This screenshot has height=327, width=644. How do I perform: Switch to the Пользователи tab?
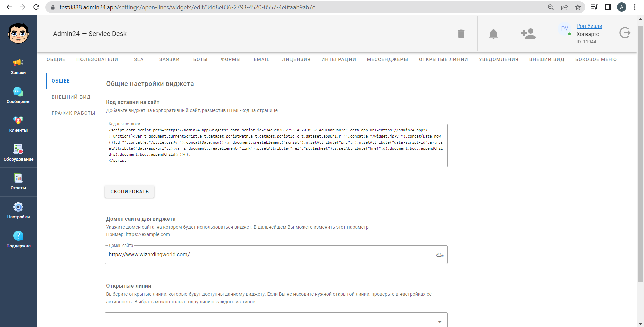point(97,59)
